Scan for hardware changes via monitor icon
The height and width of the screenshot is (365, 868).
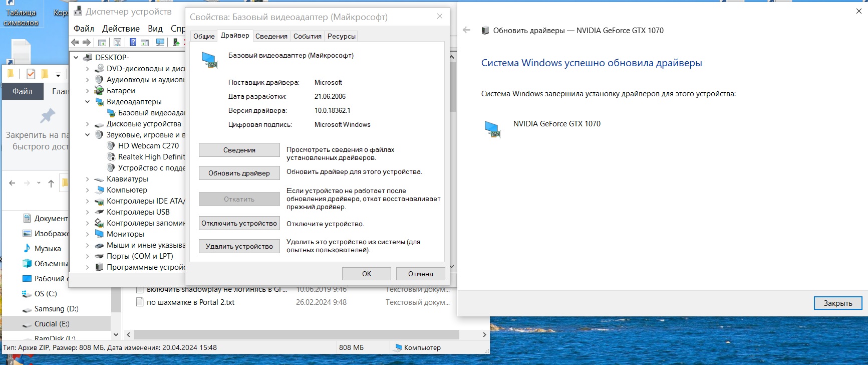point(160,43)
